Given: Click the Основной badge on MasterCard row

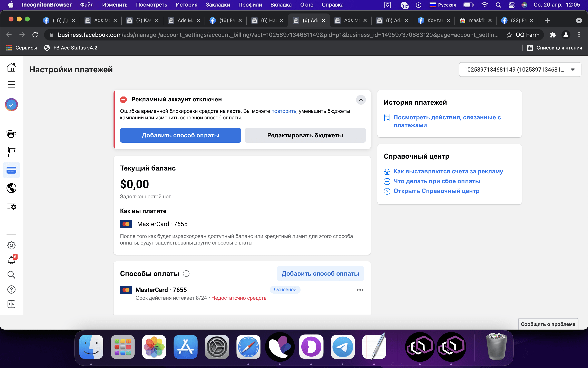Looking at the screenshot, I should click(285, 290).
